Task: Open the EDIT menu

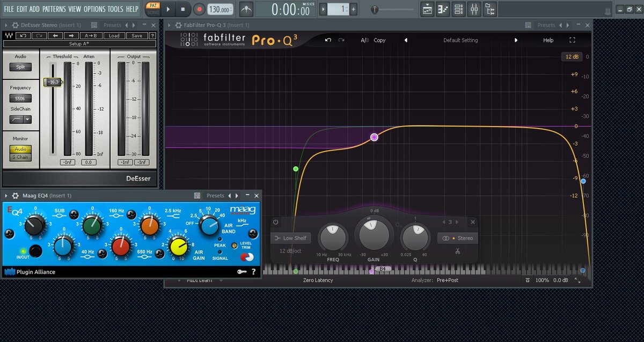Action: coord(22,9)
